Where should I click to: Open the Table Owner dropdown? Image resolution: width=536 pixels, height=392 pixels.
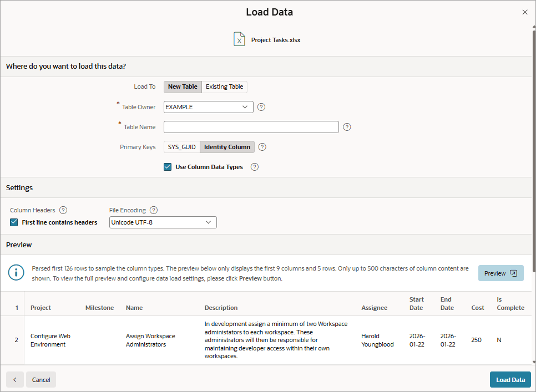(x=209, y=107)
